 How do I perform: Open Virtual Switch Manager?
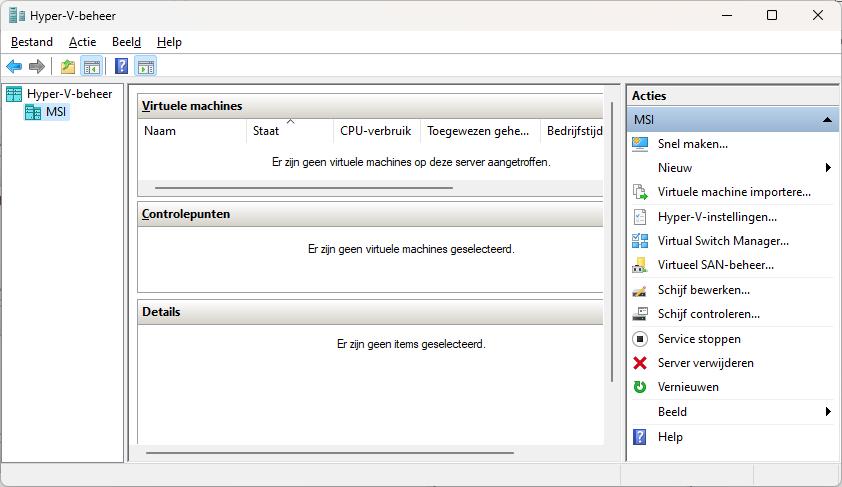pos(723,241)
